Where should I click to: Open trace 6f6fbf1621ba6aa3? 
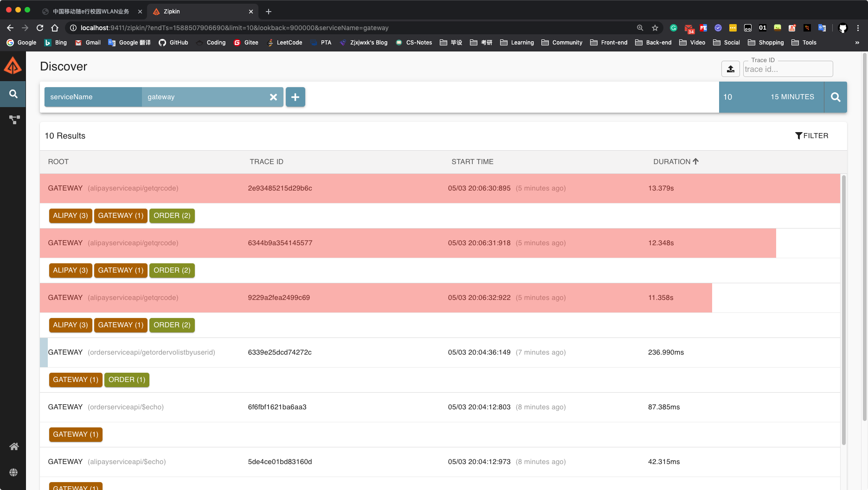tap(440, 407)
